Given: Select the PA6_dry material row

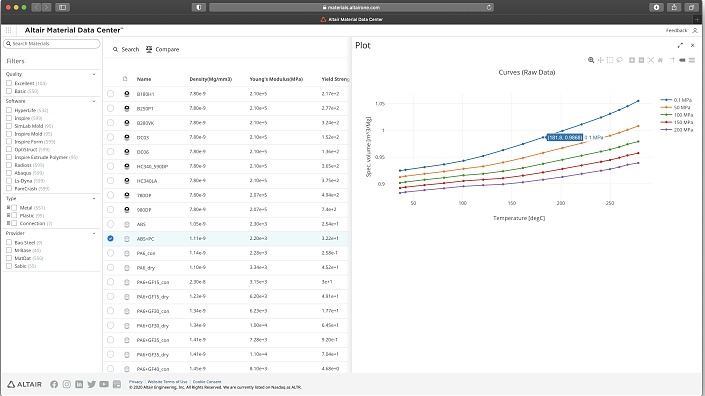Looking at the screenshot, I should [x=111, y=267].
